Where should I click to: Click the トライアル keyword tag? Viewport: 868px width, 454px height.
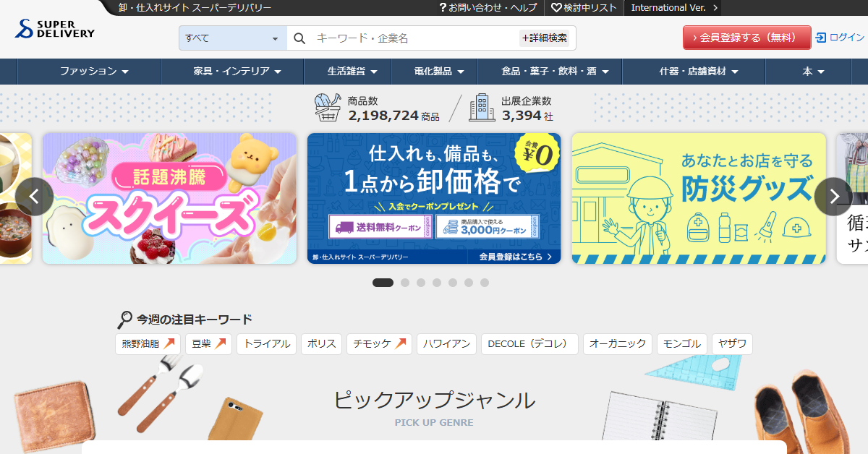point(267,344)
